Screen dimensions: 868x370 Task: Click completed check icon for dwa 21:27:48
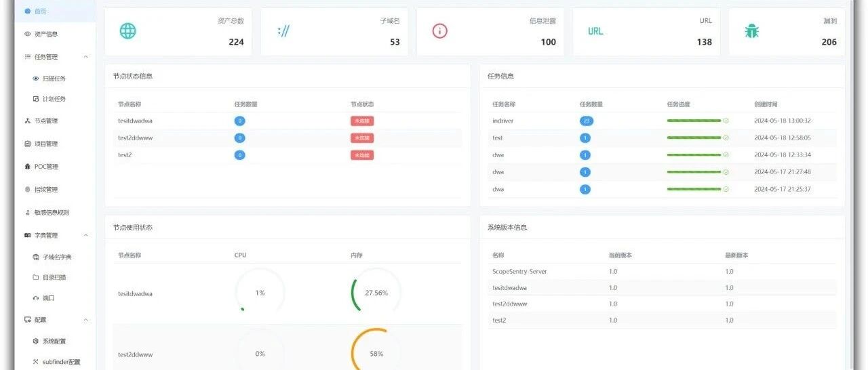coord(726,172)
